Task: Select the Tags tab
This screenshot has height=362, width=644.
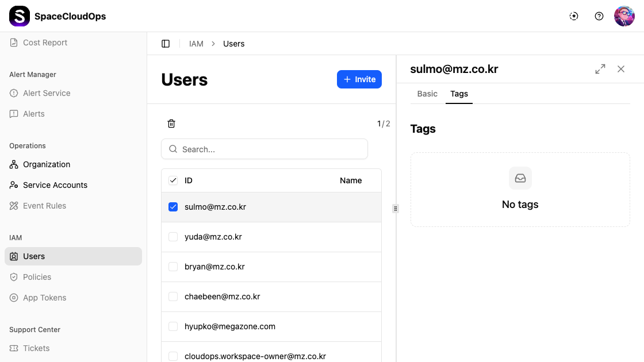Action: pyautogui.click(x=459, y=94)
